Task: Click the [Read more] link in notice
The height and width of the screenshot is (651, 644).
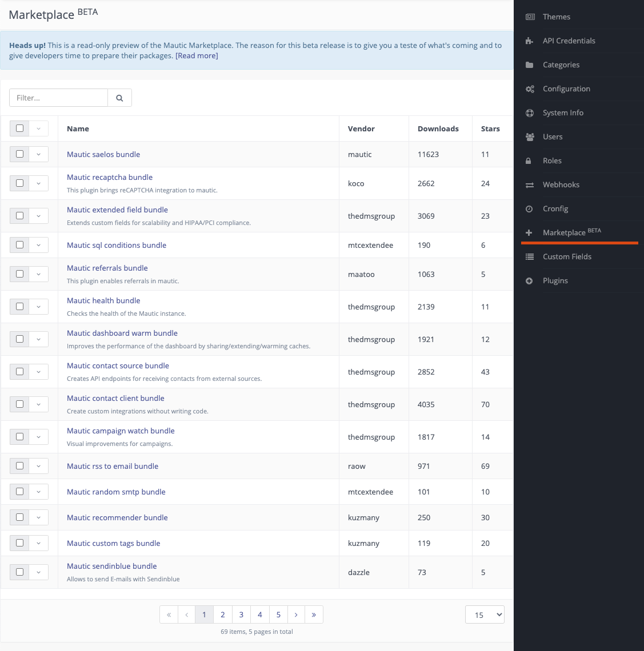Action: [x=197, y=55]
